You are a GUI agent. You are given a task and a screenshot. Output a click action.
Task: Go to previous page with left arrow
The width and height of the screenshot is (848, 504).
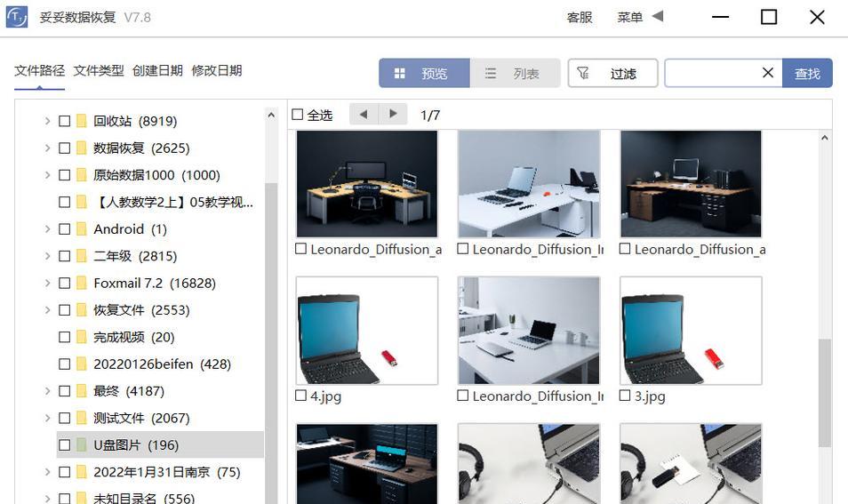click(x=364, y=114)
